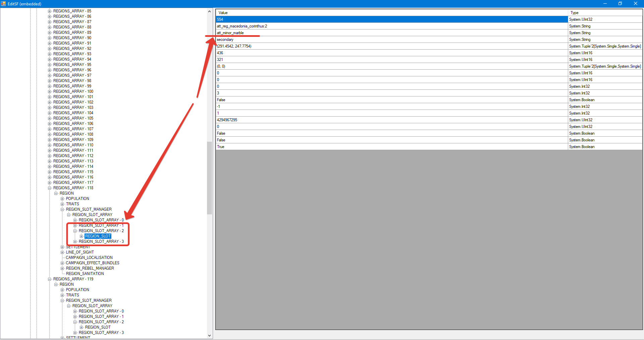644x340 pixels.
Task: Select REGION_SLOT_ARRAY - 0 under REGIONS_ARRAY - 119
Action: (101, 311)
